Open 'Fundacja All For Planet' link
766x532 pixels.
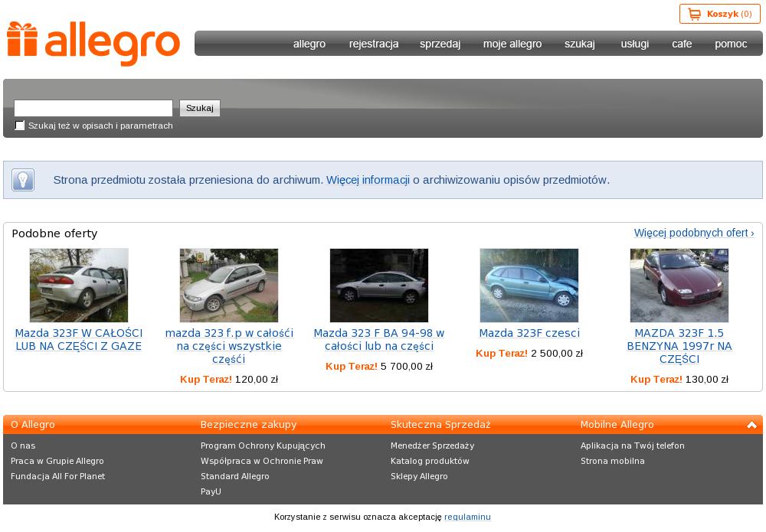(x=57, y=476)
